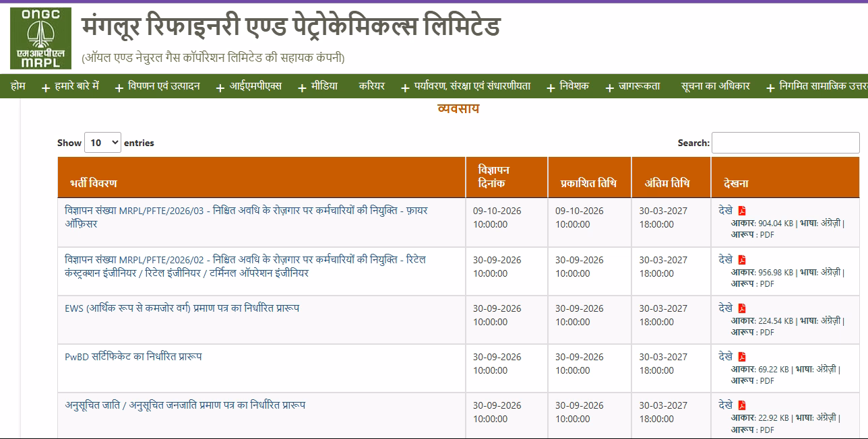Expand plus icon beside मीडिया
The image size is (868, 439).
(x=302, y=88)
